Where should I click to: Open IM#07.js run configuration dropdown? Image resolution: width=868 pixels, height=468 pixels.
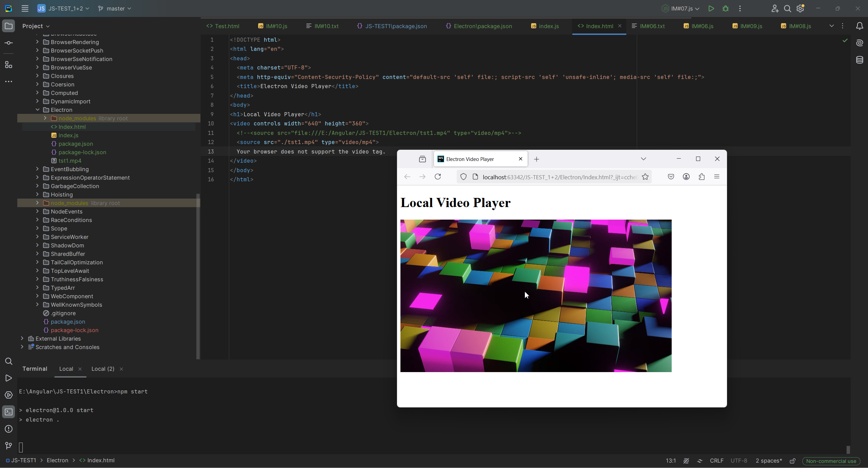(x=681, y=8)
